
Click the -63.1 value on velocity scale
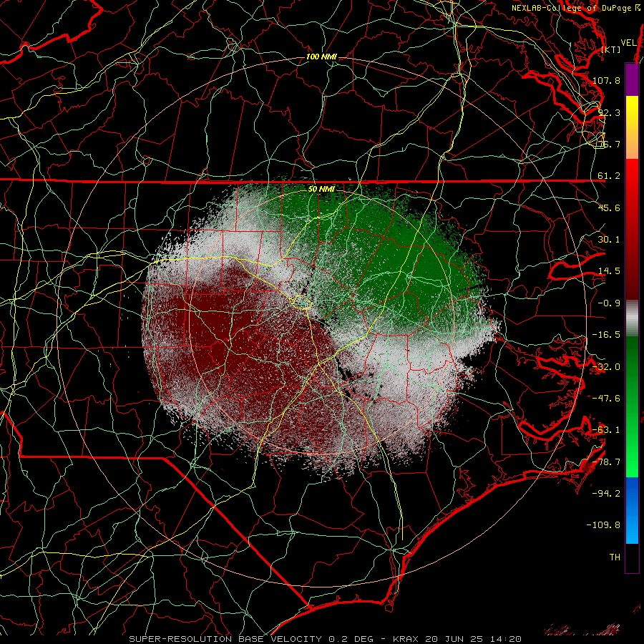point(606,430)
